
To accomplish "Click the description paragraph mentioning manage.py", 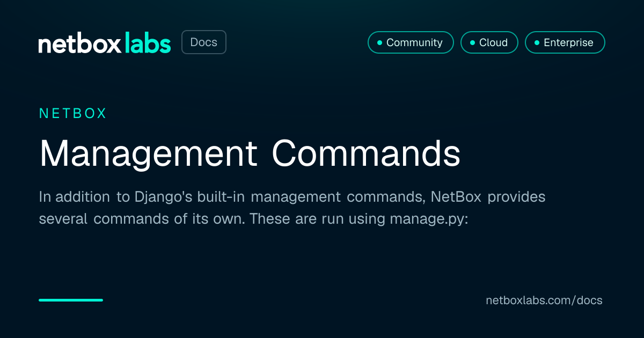I will (x=292, y=208).
